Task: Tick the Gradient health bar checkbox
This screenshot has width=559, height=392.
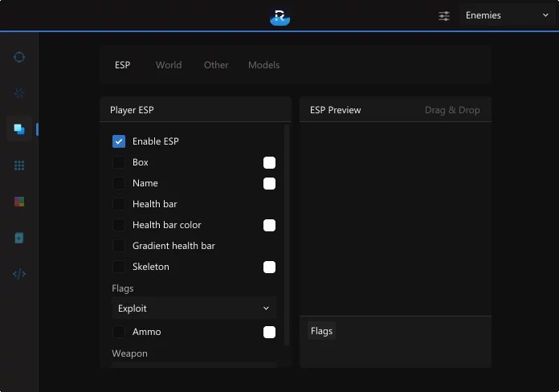Action: coord(119,246)
